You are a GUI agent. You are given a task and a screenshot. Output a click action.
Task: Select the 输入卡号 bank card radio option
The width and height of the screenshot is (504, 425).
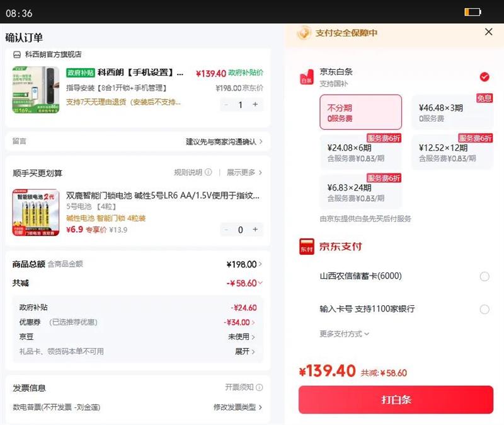click(484, 309)
